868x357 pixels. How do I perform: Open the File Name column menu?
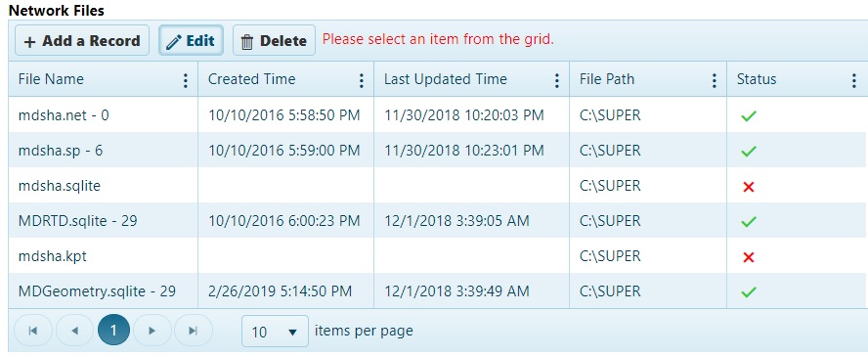tap(186, 81)
